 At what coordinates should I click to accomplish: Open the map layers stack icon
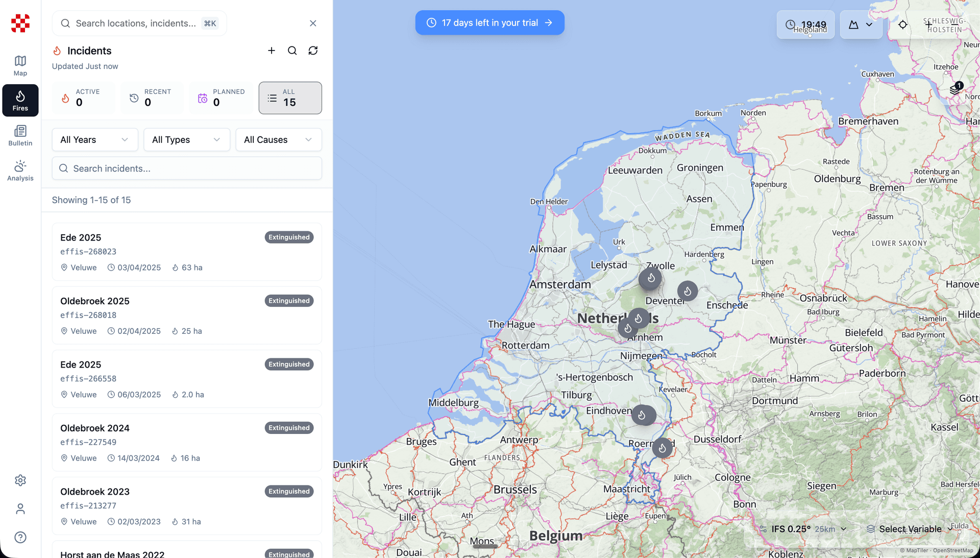(x=955, y=89)
